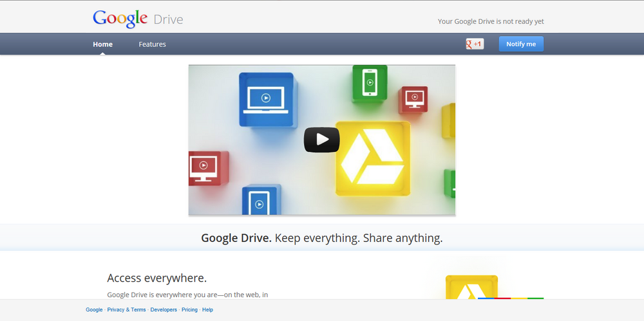Click the small red monitor cube at top right
The image size is (644, 321).
pos(413,99)
